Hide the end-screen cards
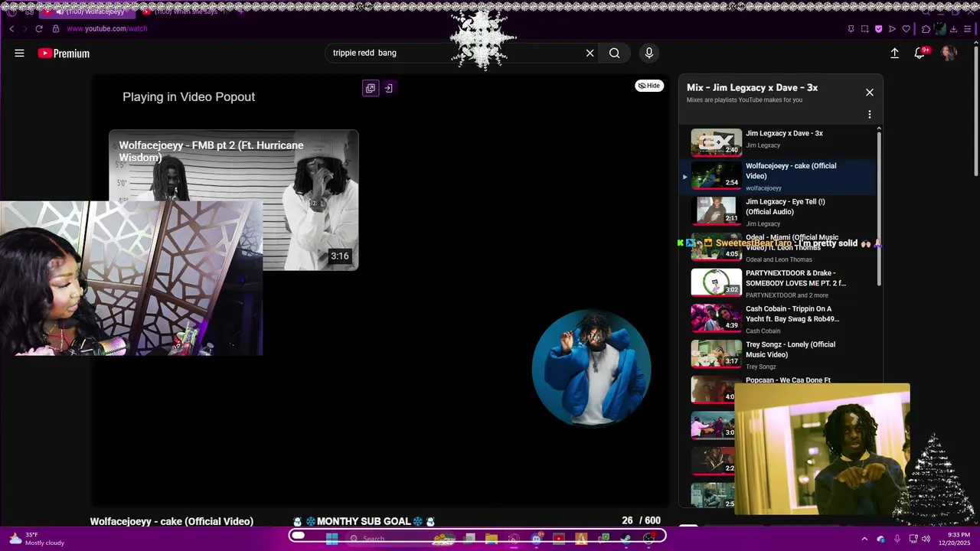This screenshot has width=980, height=551. pyautogui.click(x=649, y=86)
